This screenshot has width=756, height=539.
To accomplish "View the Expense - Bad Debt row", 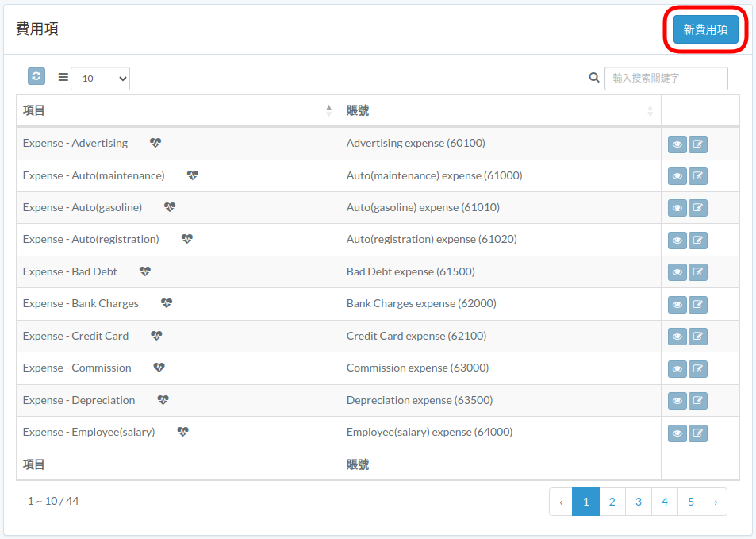I will [x=677, y=272].
